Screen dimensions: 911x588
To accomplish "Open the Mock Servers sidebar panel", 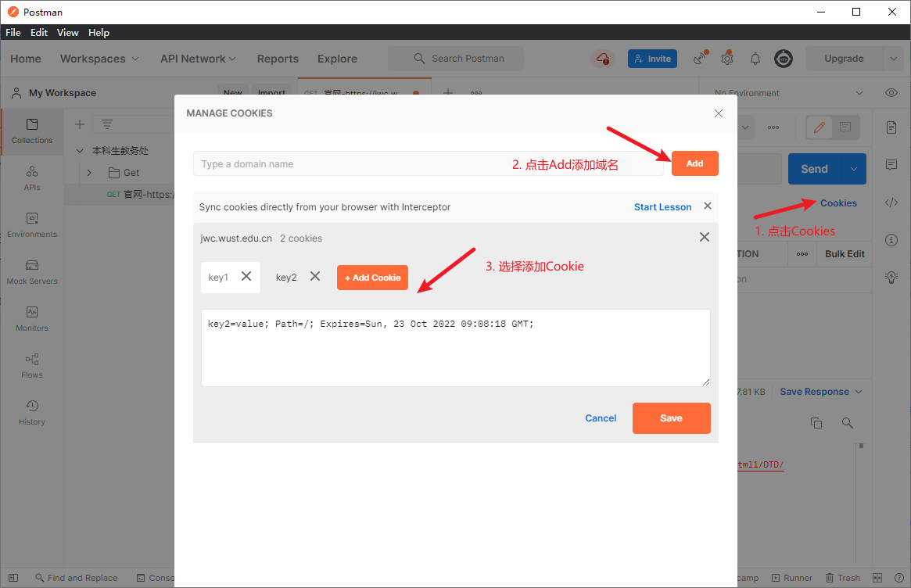I will click(32, 273).
